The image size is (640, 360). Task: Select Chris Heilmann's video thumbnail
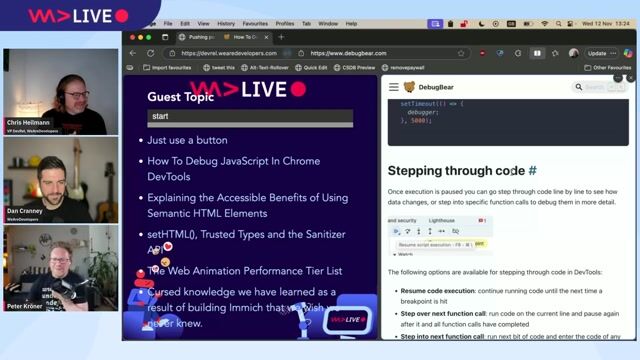61,92
